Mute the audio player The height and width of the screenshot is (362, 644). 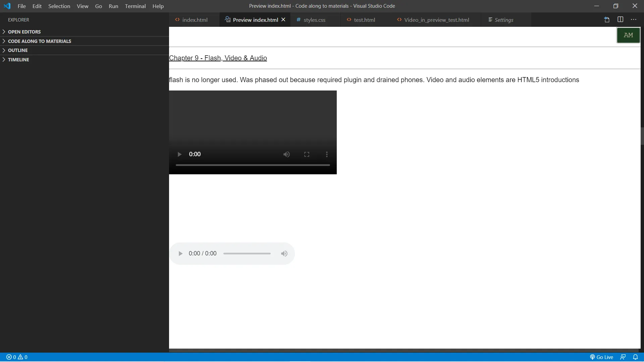click(x=284, y=254)
